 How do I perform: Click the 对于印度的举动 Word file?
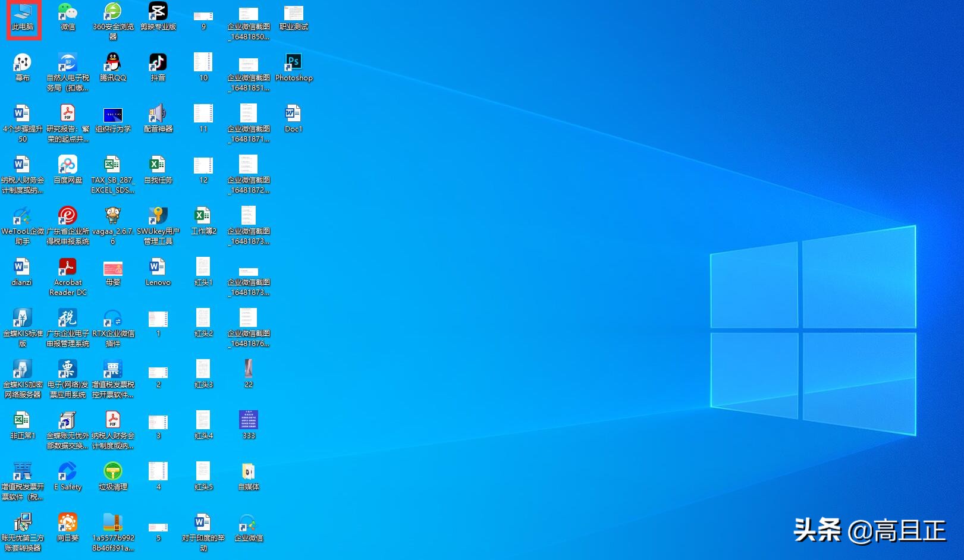(203, 532)
